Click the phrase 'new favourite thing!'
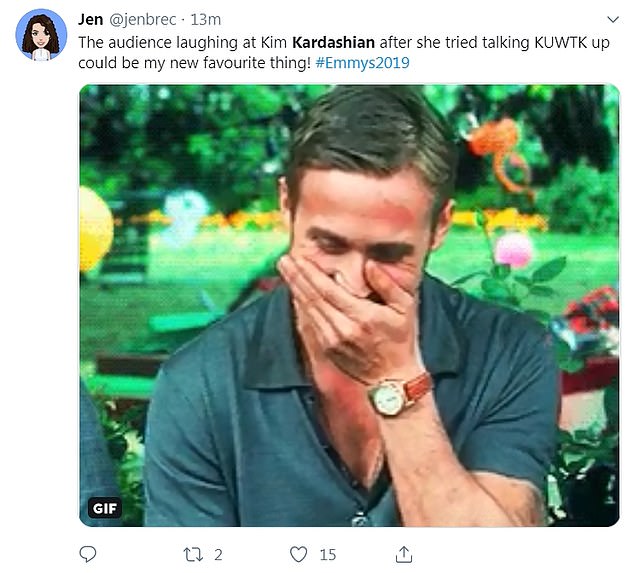 (x=250, y=62)
